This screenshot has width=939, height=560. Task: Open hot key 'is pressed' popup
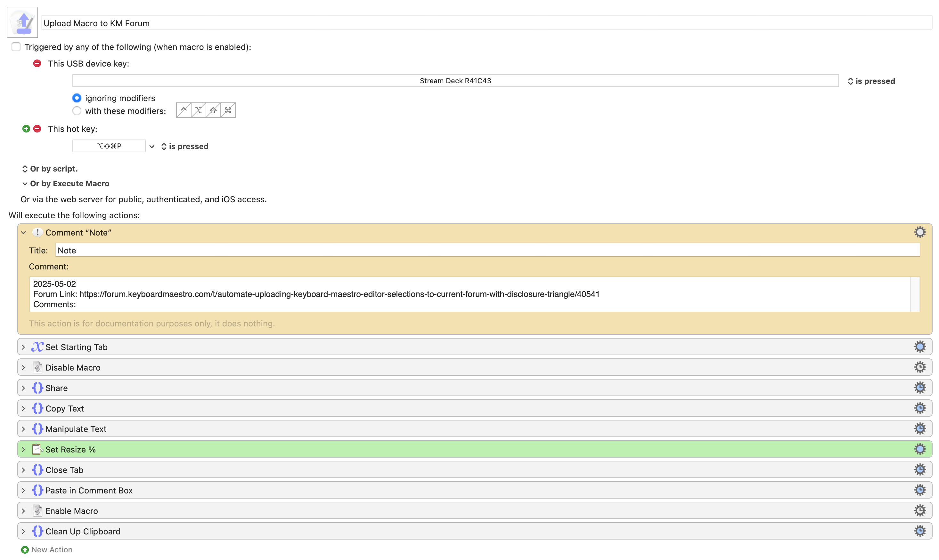click(184, 147)
